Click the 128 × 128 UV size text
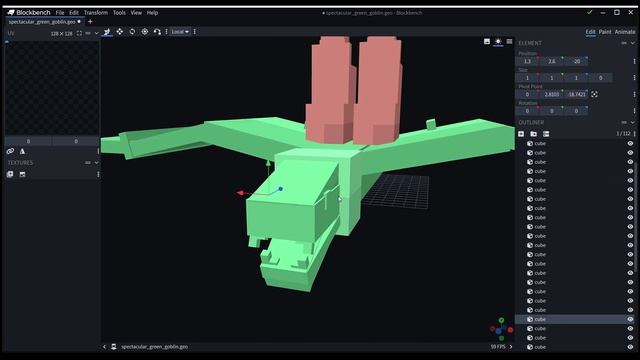Viewport: 640px width, 360px height. (61, 33)
